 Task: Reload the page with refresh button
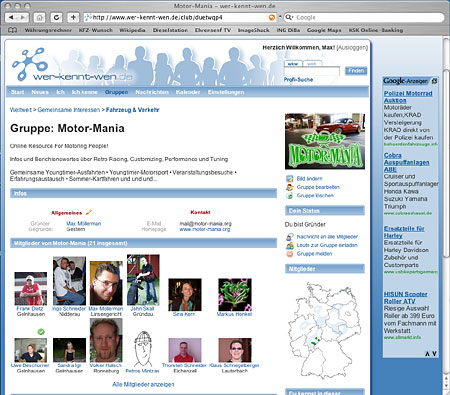pyautogui.click(x=57, y=17)
